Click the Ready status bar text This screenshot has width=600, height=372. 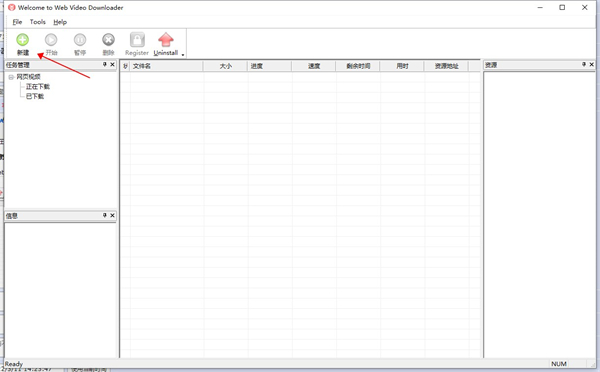pyautogui.click(x=14, y=364)
